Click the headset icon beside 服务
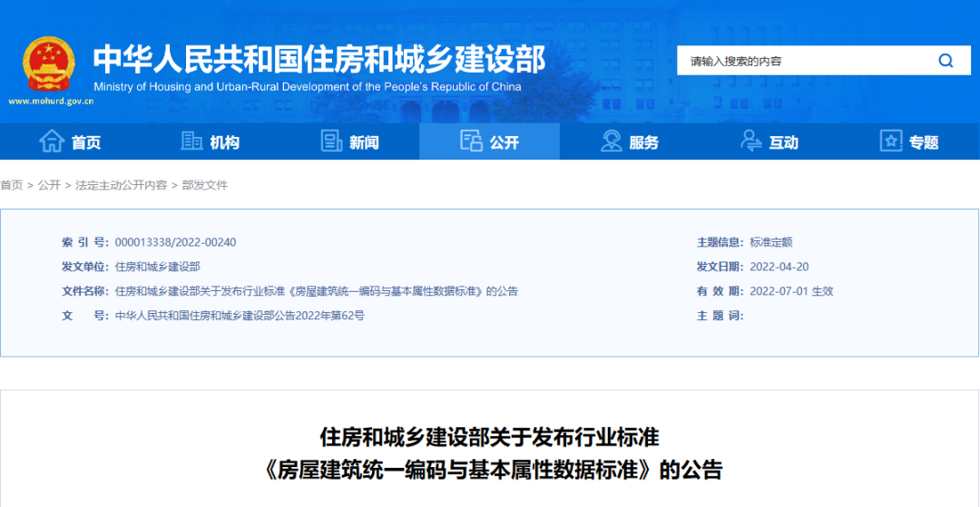Viewport: 980px width, 507px height. click(612, 141)
